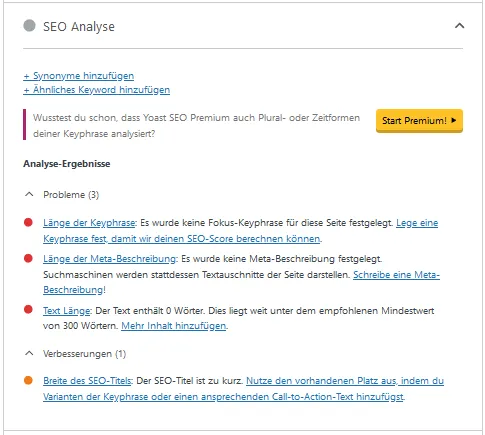Click the Start Premium! button
Viewport: 485px width, 435px height.
[419, 120]
